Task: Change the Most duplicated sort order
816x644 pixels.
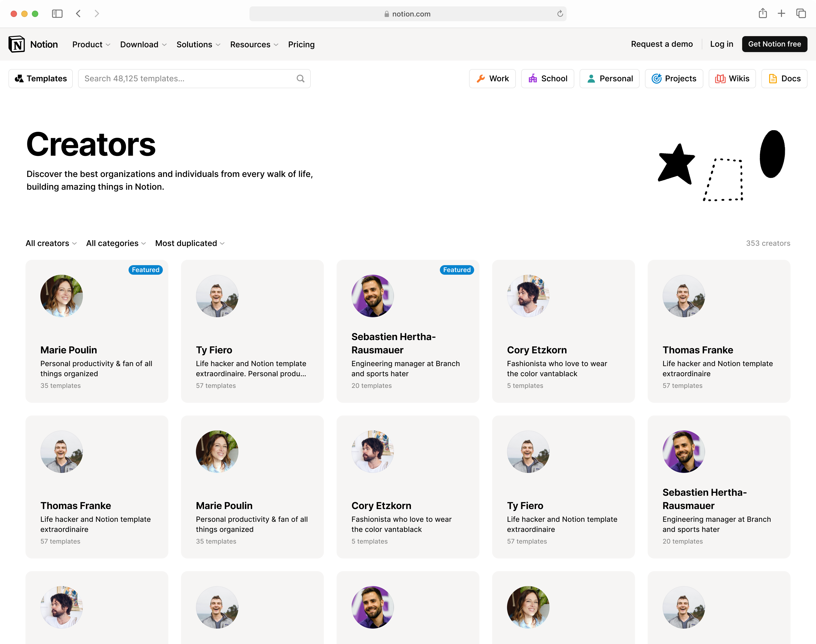Action: (x=190, y=243)
